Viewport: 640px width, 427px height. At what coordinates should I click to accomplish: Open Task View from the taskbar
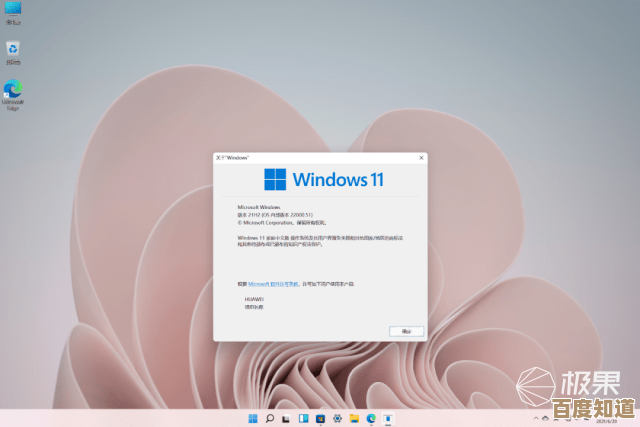click(286, 418)
